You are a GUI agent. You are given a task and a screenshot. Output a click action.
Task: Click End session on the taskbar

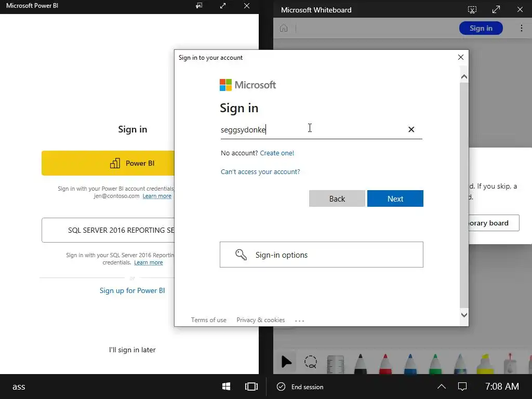pos(300,387)
